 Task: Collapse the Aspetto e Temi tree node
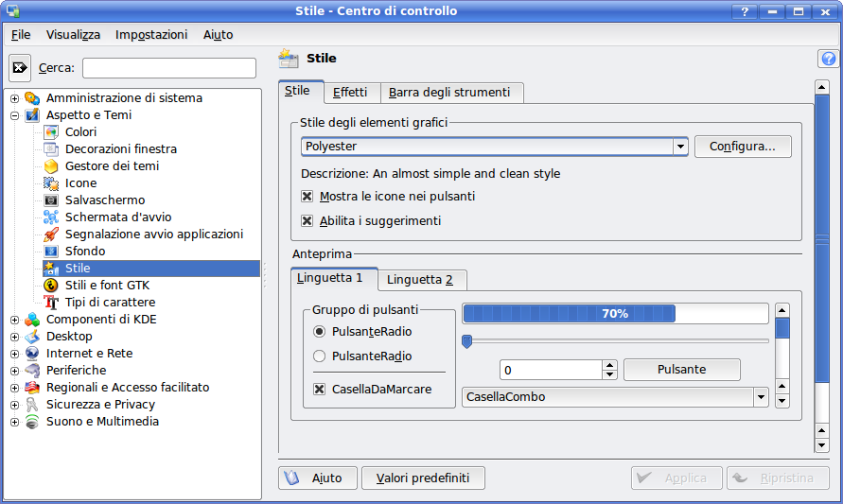tap(14, 115)
